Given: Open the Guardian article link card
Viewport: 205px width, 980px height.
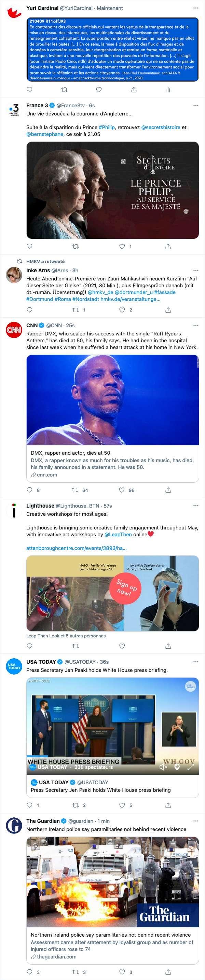Looking at the screenshot, I should point(112,946).
